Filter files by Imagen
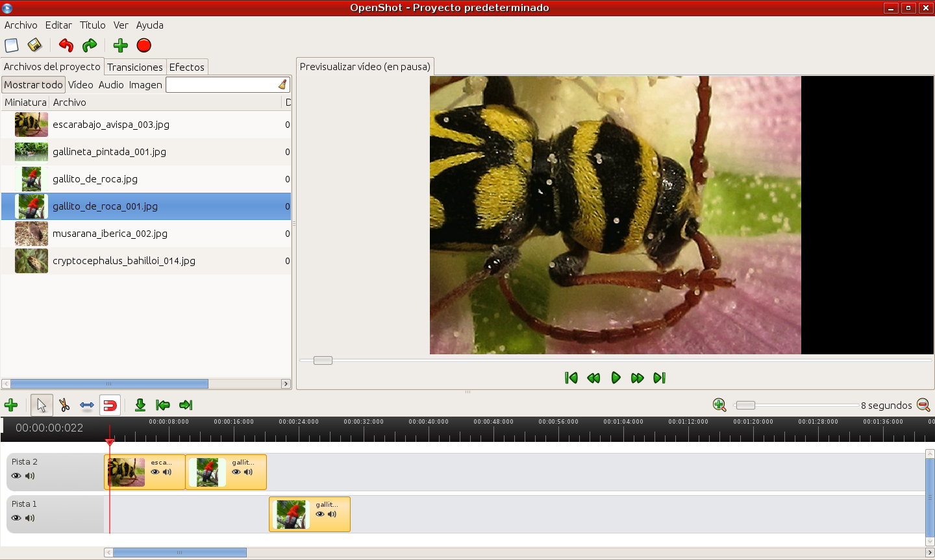This screenshot has width=935, height=560. pos(145,85)
